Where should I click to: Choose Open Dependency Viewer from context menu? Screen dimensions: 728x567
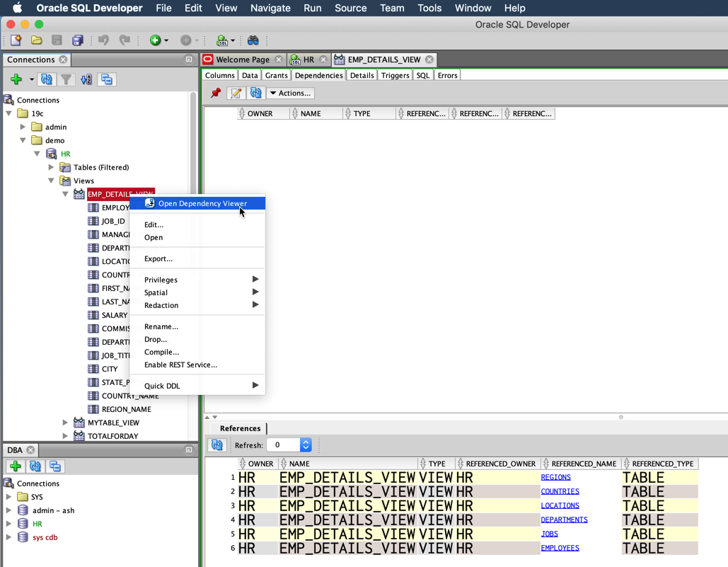[x=197, y=203]
